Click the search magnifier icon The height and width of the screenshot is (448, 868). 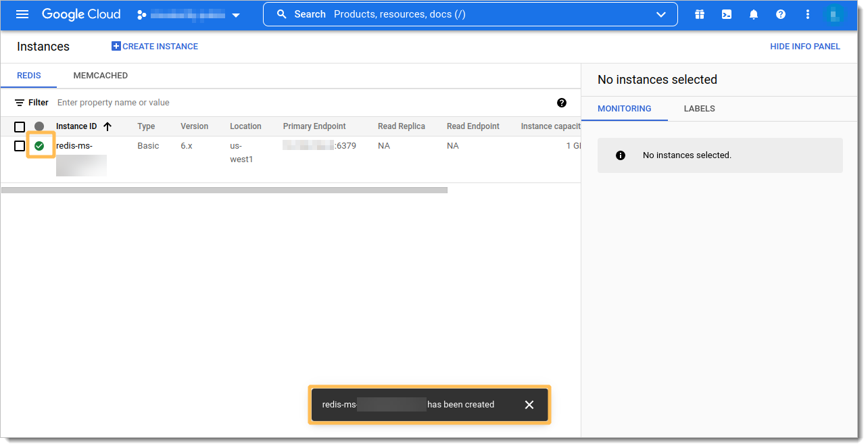[282, 14]
